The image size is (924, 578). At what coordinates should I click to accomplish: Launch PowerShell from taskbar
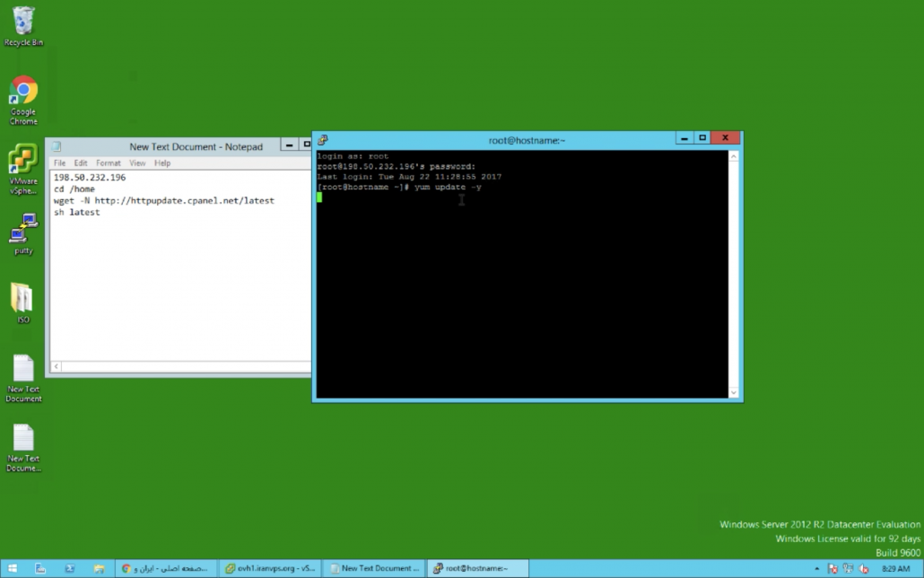(70, 568)
